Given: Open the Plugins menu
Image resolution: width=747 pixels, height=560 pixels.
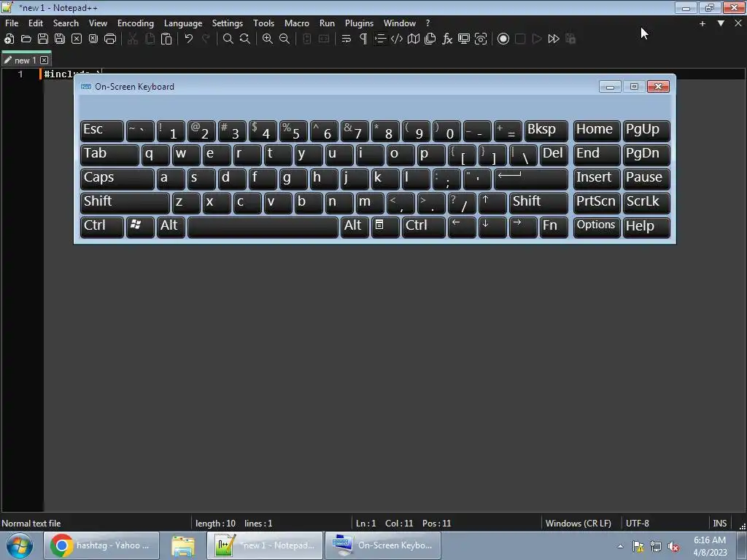Looking at the screenshot, I should (x=359, y=23).
